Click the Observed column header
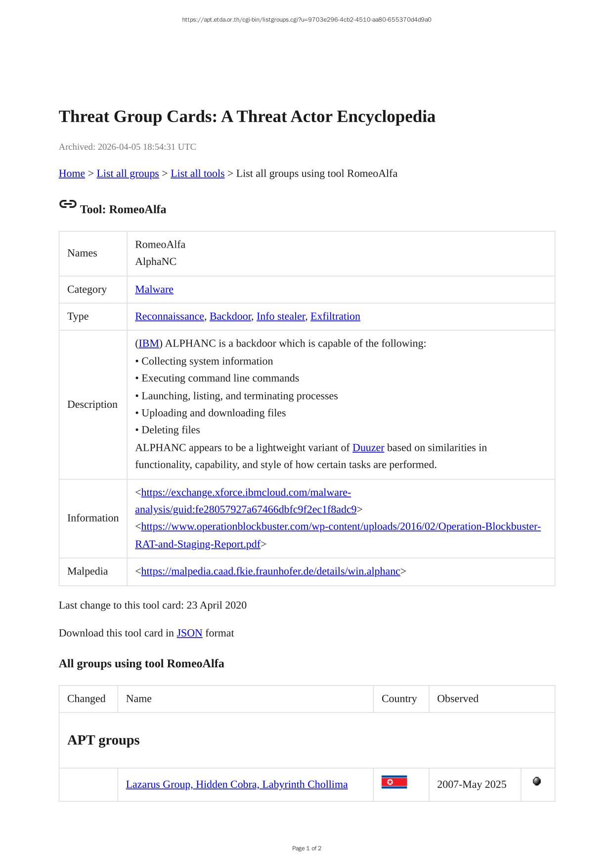The height and width of the screenshot is (868, 614). click(457, 699)
